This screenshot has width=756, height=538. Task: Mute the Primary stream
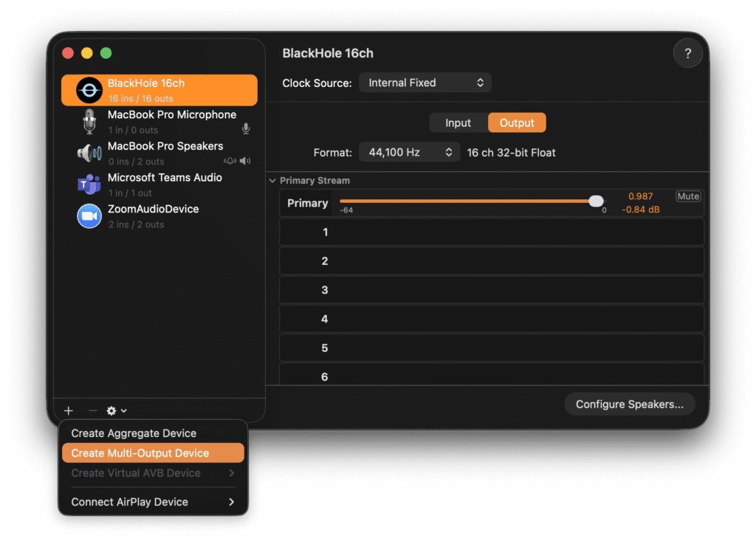(x=688, y=196)
